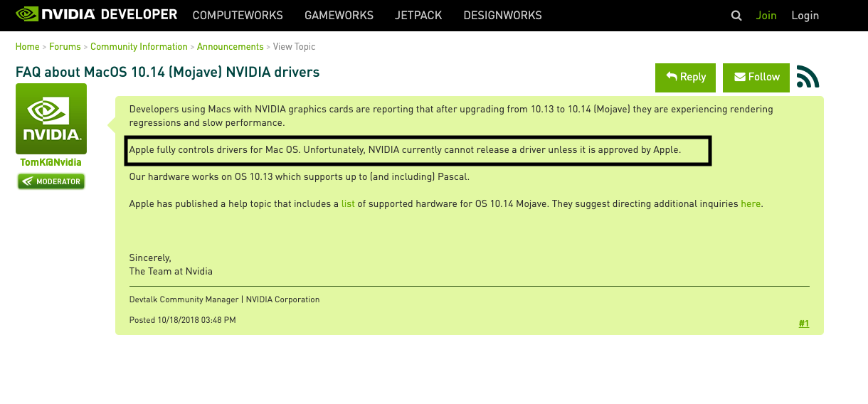
Task: Open the JETPACK menu
Action: [419, 15]
